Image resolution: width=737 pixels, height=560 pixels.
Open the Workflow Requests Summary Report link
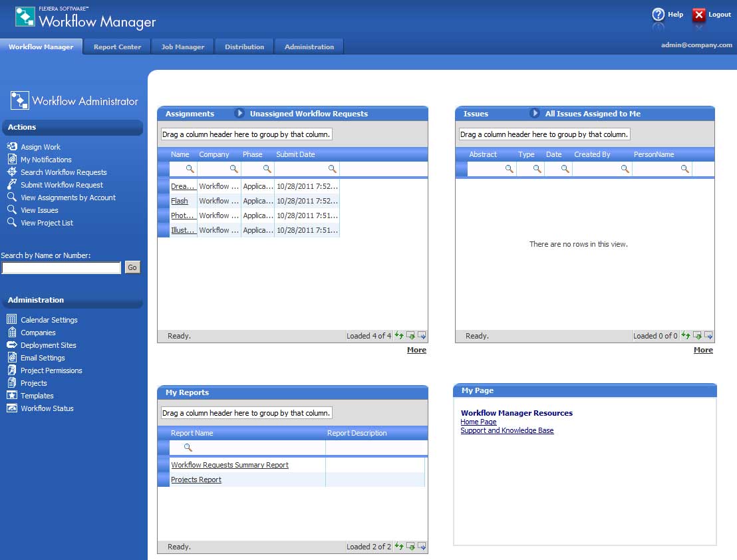pos(230,465)
